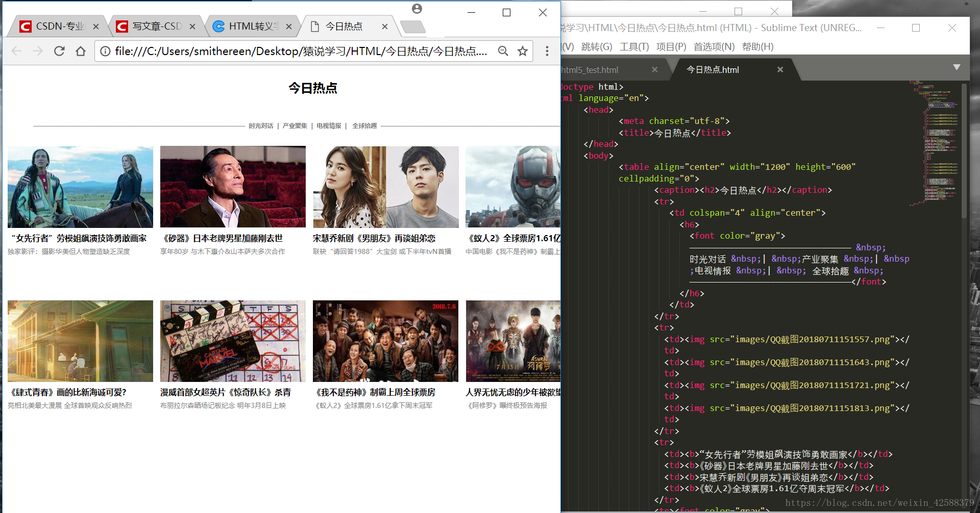Screen dimensions: 980x513
Task: Open Sublime 首选项(N) menu
Action: [x=714, y=47]
